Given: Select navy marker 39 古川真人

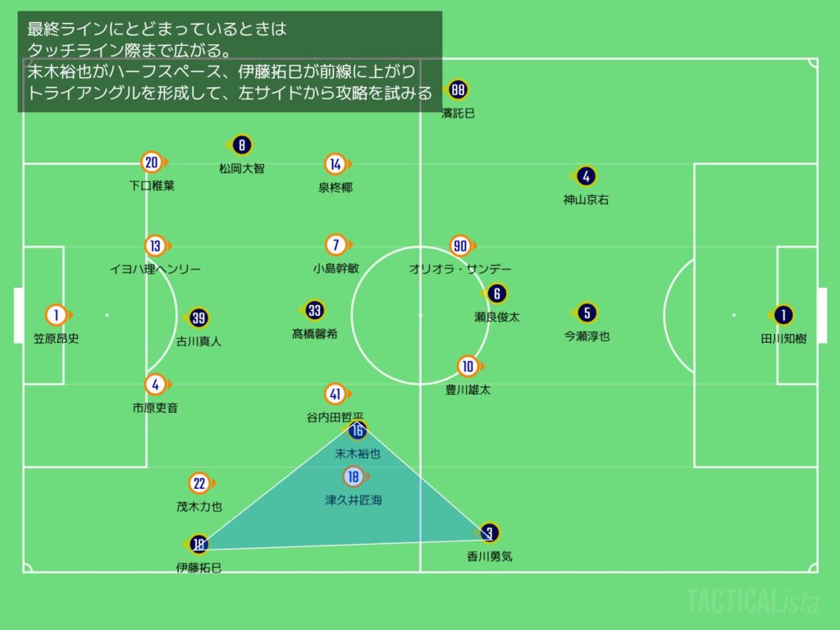Looking at the screenshot, I should (x=199, y=318).
